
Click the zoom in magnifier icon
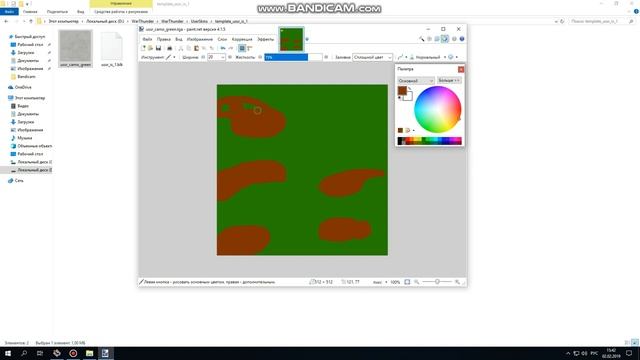[x=457, y=282]
